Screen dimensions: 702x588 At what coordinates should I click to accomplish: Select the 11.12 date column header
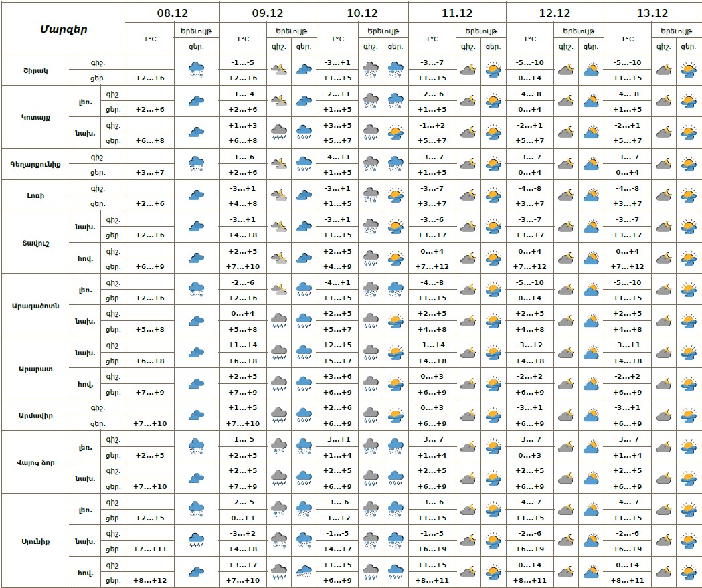pyautogui.click(x=457, y=13)
